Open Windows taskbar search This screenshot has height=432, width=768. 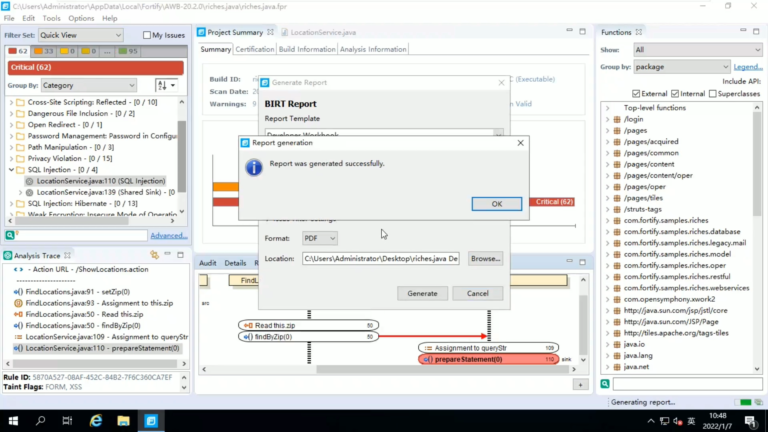41,421
